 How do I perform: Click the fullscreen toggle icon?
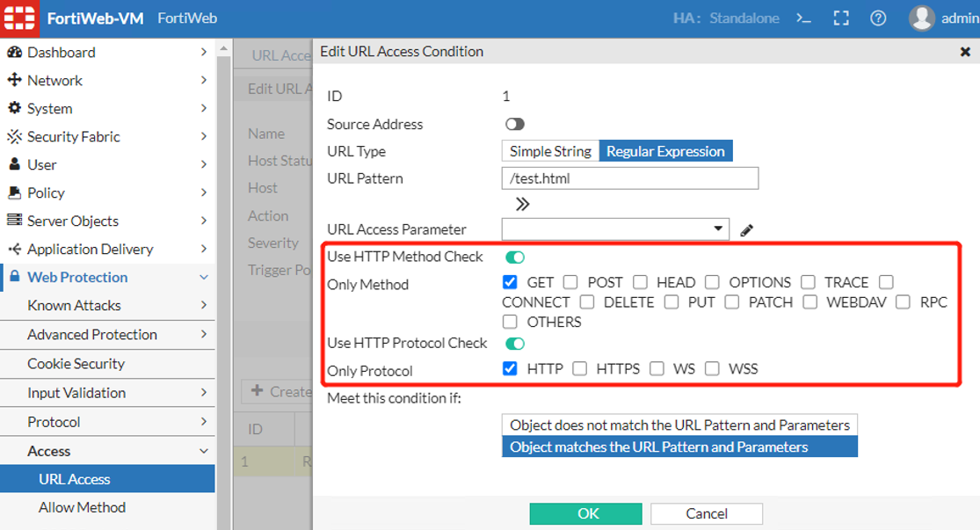tap(841, 18)
